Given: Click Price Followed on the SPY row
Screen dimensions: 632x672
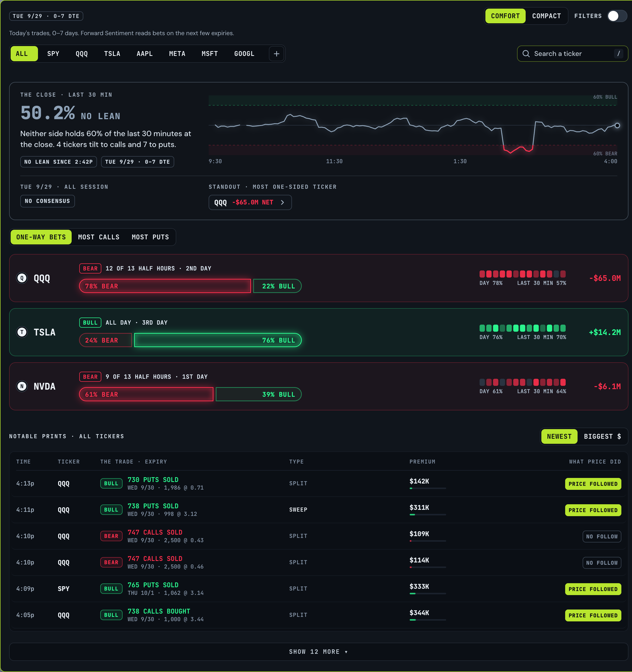Looking at the screenshot, I should coord(593,589).
